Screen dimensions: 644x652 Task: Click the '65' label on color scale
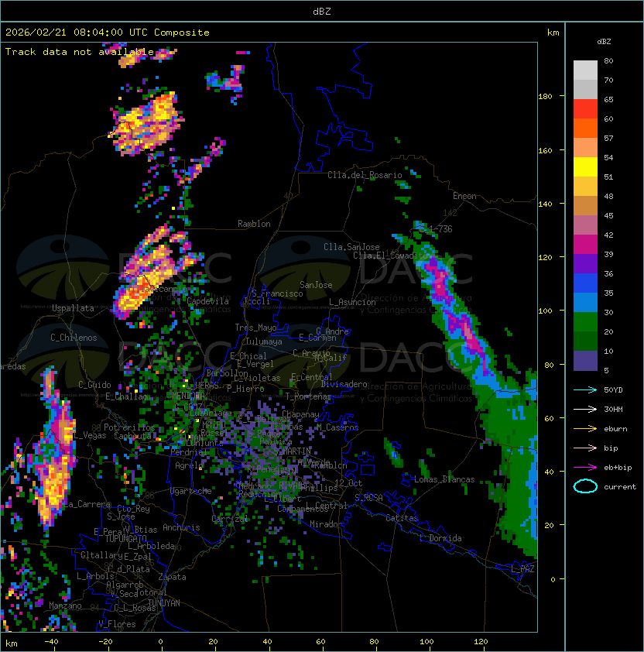[x=608, y=99]
